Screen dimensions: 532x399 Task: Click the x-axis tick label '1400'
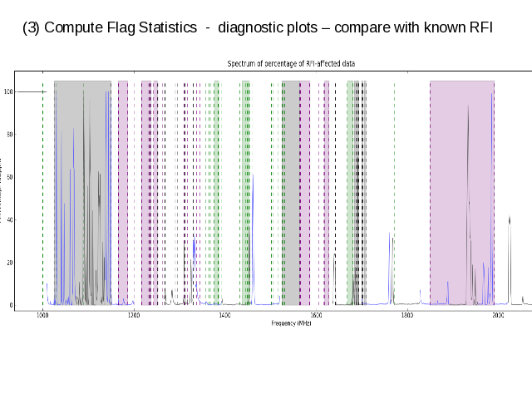point(225,316)
